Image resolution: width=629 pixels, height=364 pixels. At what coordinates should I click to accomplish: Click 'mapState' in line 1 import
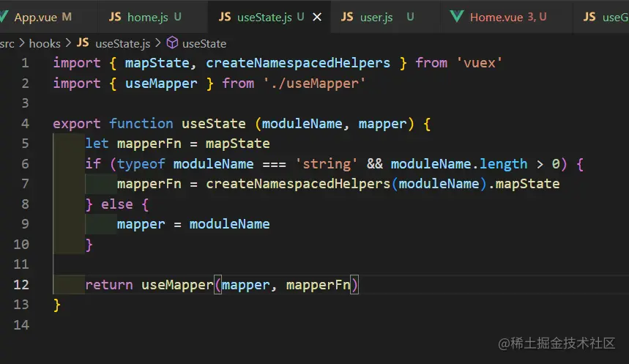(x=157, y=63)
